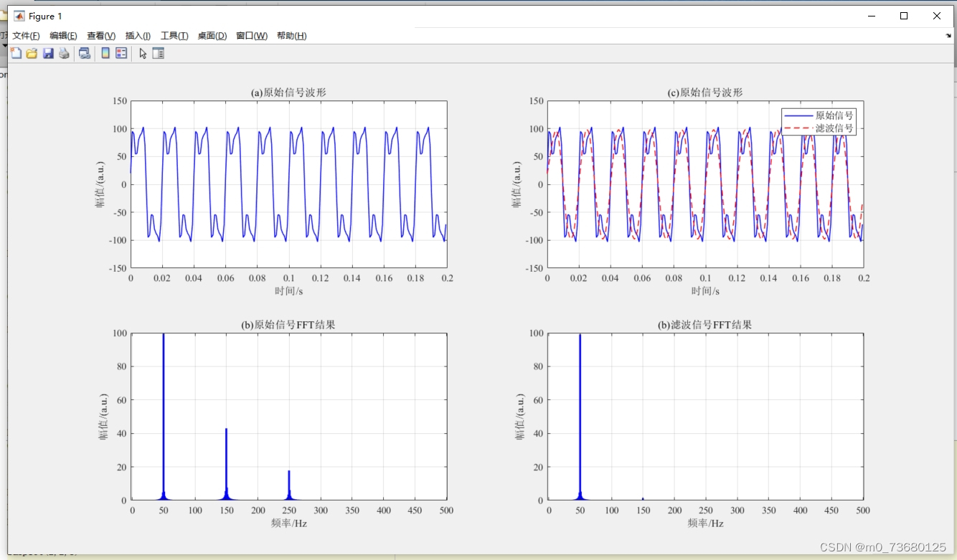Open the Property Inspector toolbar icon
Viewport: 957px width, 560px height.
click(x=159, y=53)
